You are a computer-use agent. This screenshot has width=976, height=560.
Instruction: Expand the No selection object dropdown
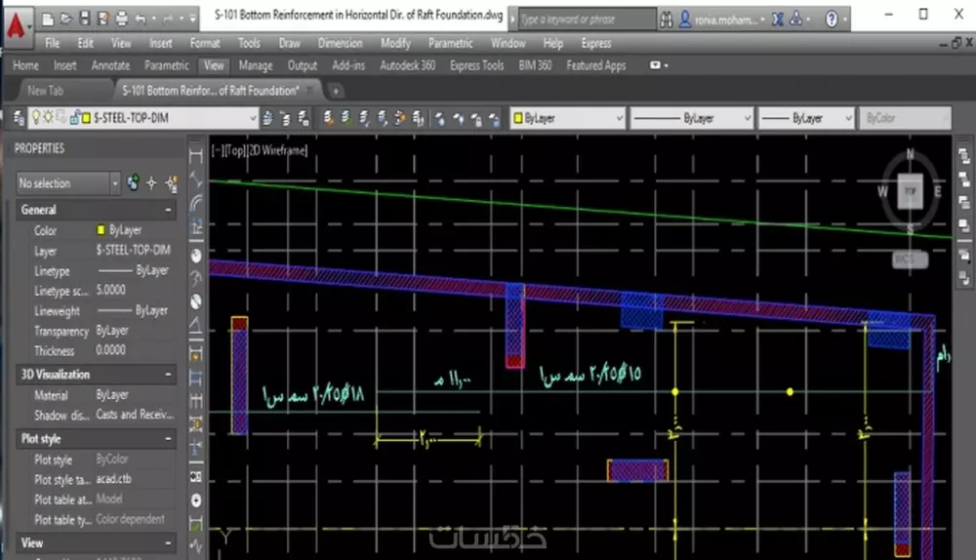coord(114,183)
